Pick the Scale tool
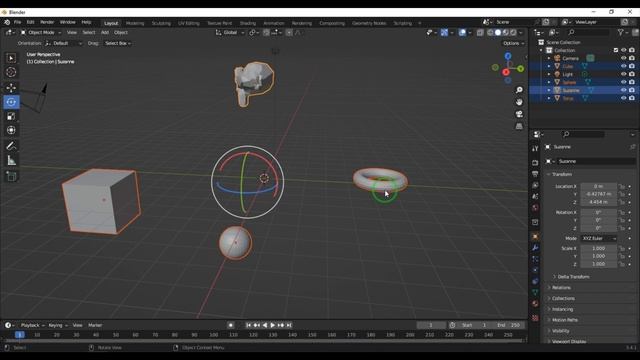 [x=11, y=116]
